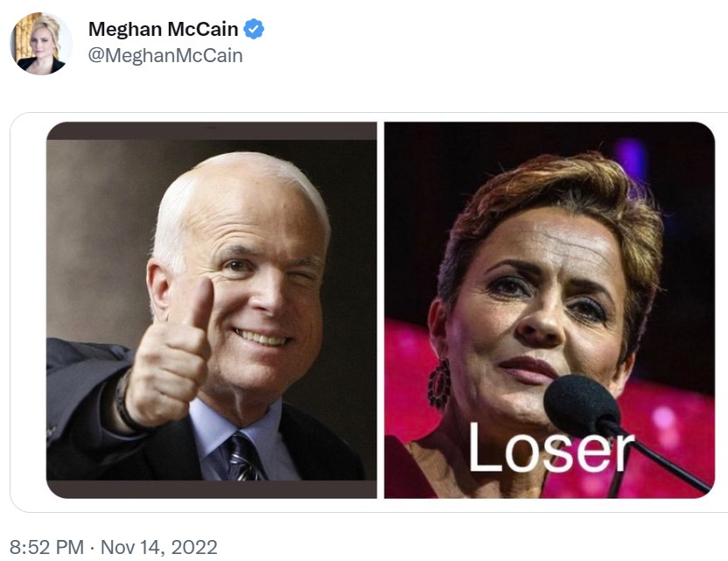
Task: Click the white "Loser" caption text
Action: (550, 448)
